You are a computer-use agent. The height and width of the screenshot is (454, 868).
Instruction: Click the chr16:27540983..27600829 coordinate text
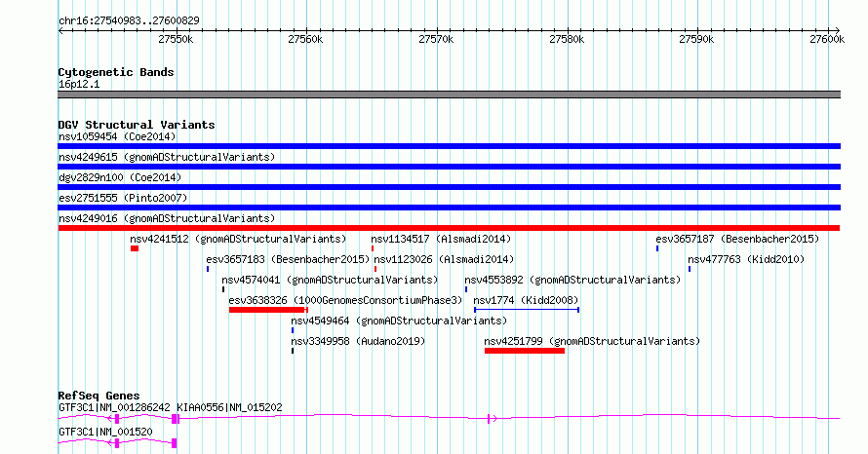coord(129,21)
